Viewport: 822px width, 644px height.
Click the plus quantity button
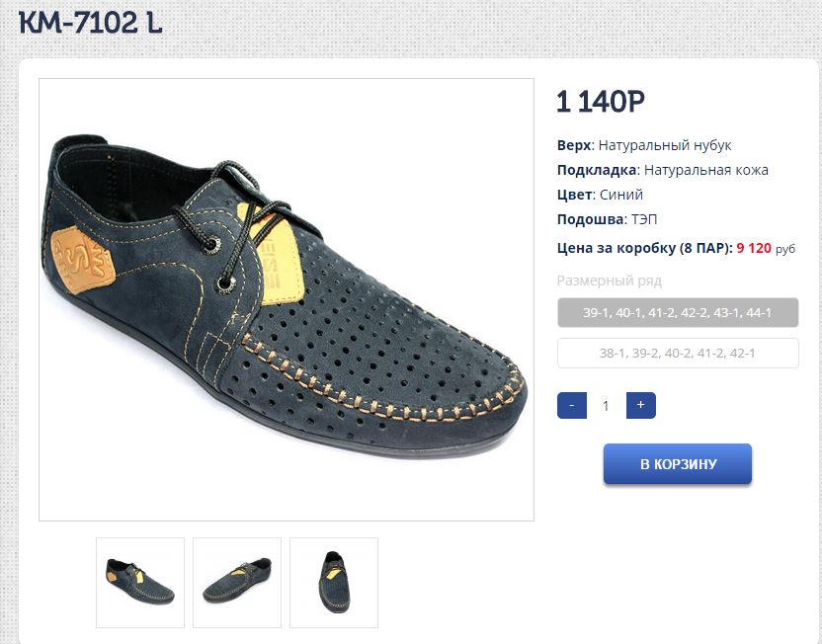pyautogui.click(x=640, y=405)
